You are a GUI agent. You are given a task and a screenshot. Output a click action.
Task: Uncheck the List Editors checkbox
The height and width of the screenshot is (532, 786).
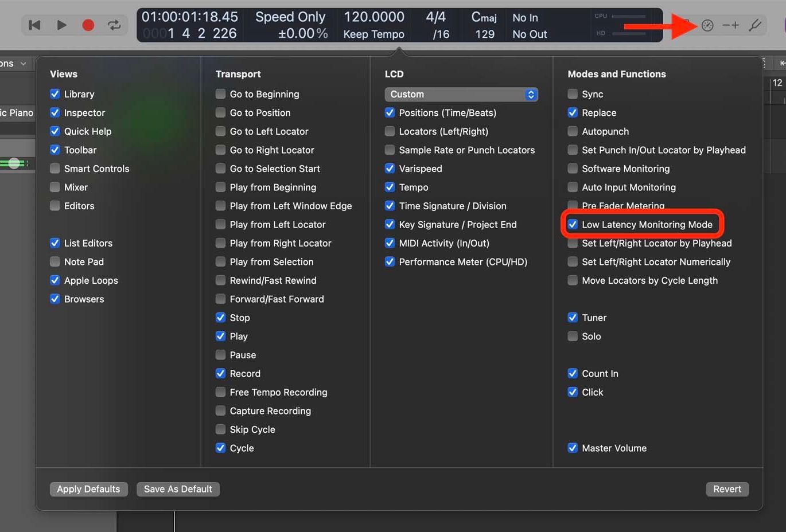[x=55, y=243]
